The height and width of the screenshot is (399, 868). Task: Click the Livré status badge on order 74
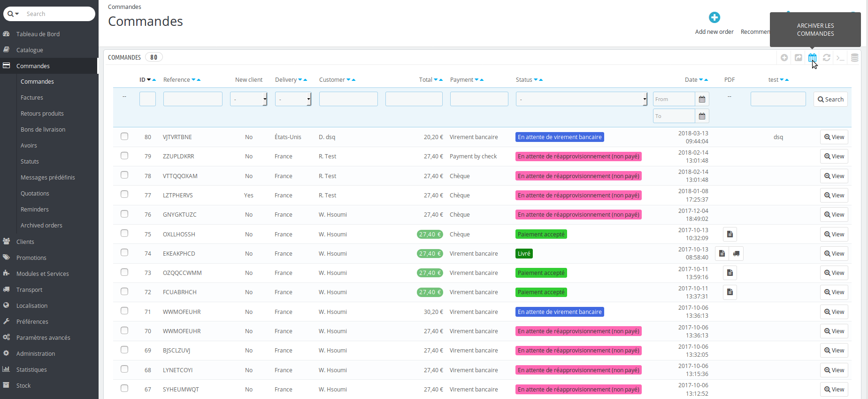point(524,253)
